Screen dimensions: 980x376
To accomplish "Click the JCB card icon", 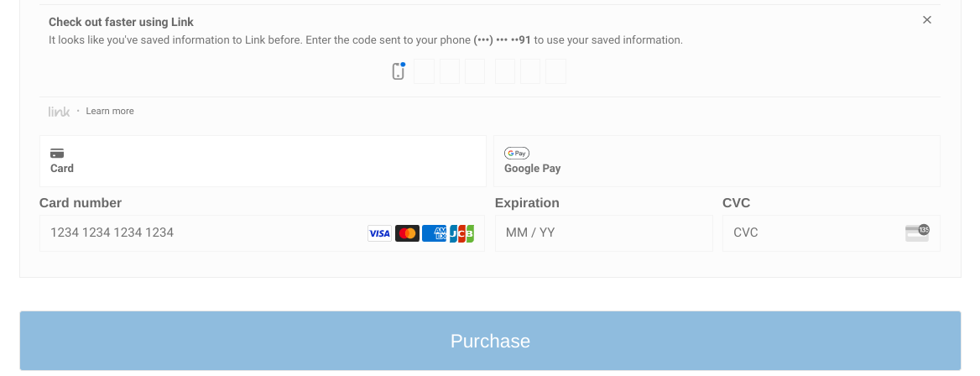I will tap(461, 233).
